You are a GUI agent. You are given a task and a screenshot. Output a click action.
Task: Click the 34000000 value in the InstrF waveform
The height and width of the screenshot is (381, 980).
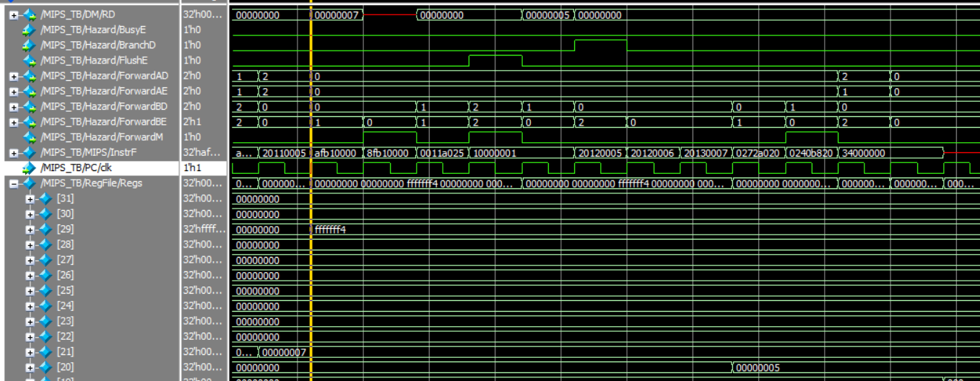pyautogui.click(x=864, y=153)
